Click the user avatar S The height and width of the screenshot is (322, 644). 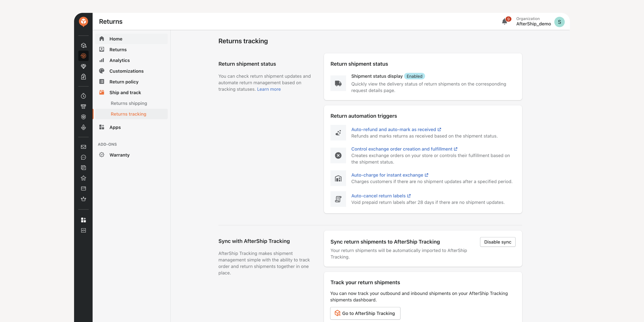click(559, 22)
